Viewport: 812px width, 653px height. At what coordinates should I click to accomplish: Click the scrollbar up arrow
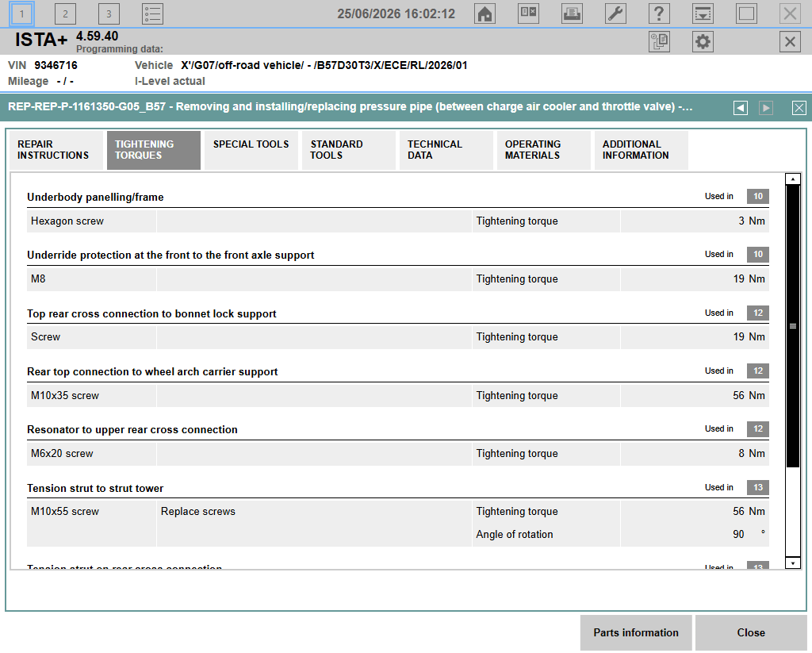point(793,179)
